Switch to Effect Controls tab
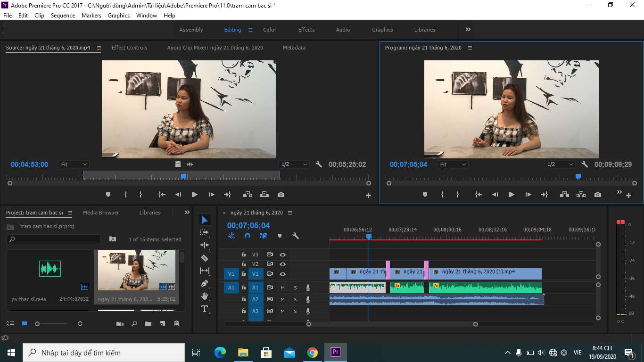644x362 pixels. coord(129,48)
